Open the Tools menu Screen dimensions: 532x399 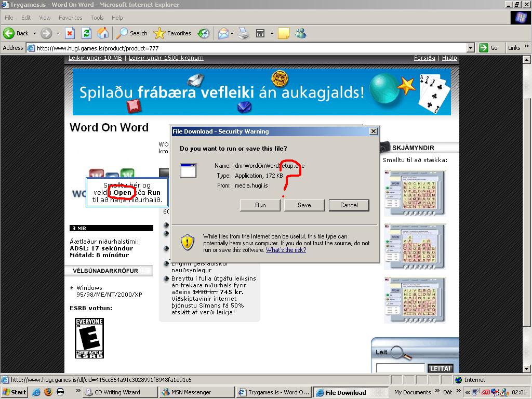pos(97,18)
